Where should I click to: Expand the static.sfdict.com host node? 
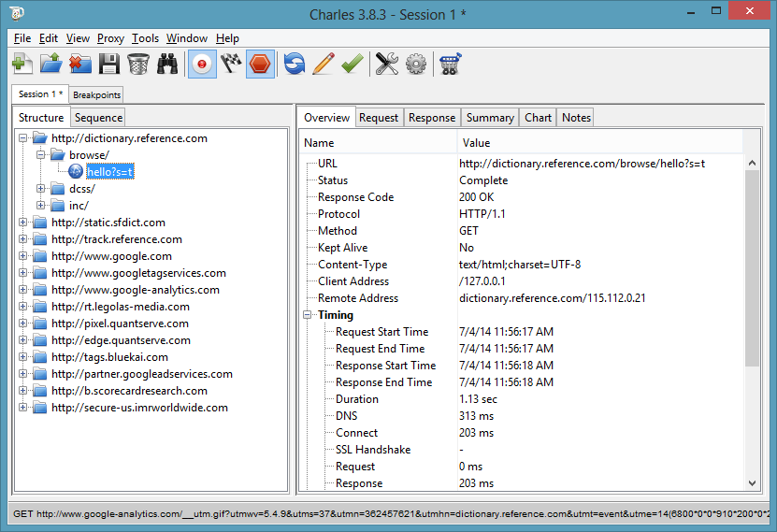[x=22, y=223]
